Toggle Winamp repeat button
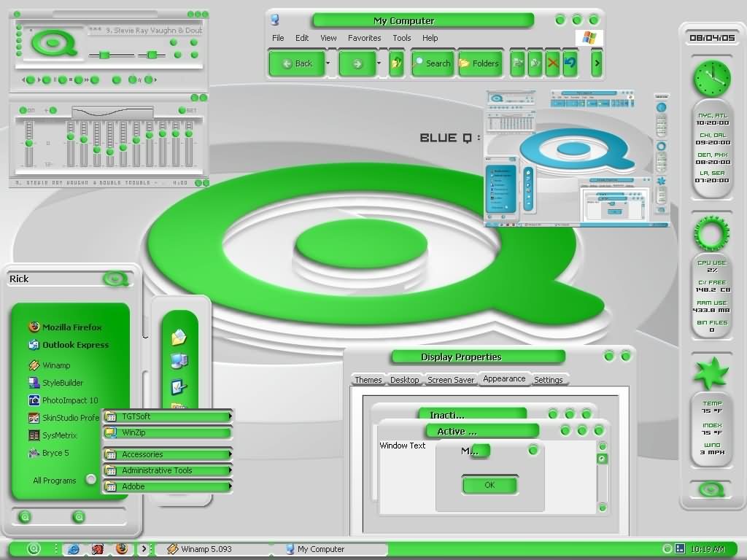747x560 pixels. pos(149,80)
